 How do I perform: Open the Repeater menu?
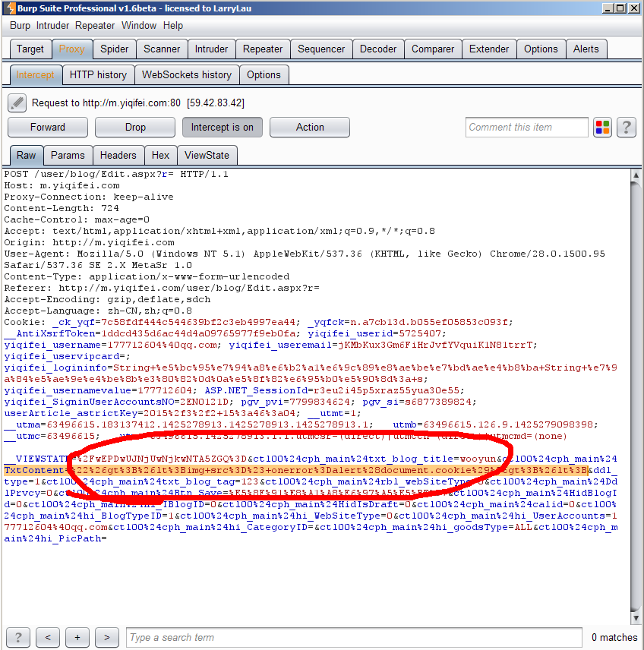pos(95,26)
